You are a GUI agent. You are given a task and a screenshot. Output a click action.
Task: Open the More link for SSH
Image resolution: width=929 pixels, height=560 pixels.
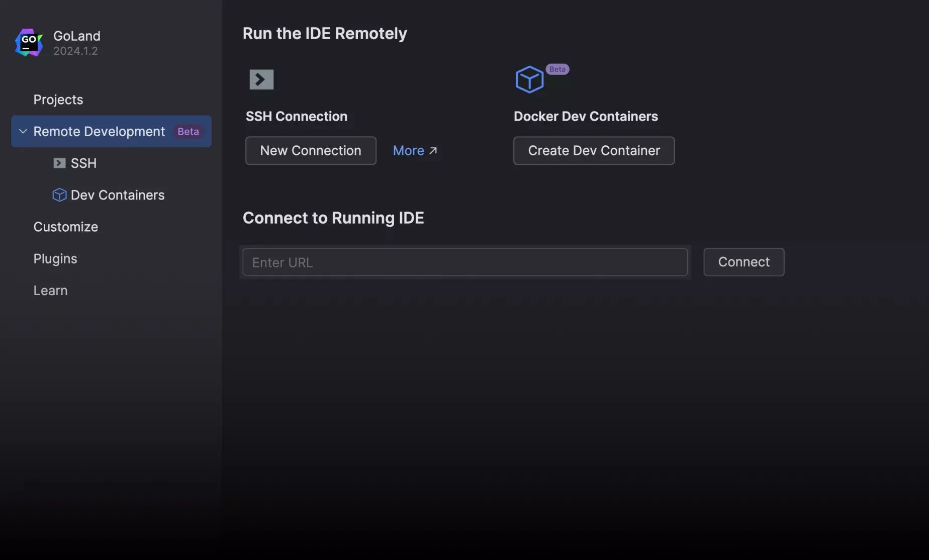pyautogui.click(x=415, y=150)
